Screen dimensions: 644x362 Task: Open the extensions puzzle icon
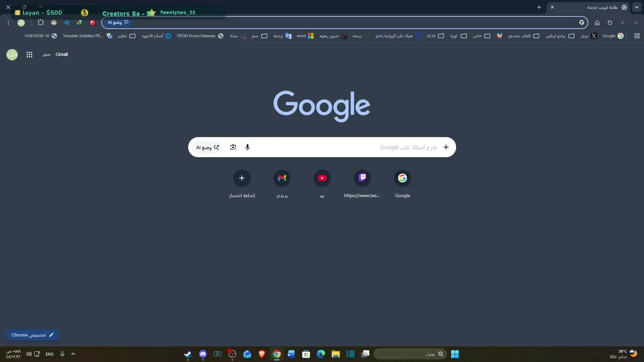point(41,23)
